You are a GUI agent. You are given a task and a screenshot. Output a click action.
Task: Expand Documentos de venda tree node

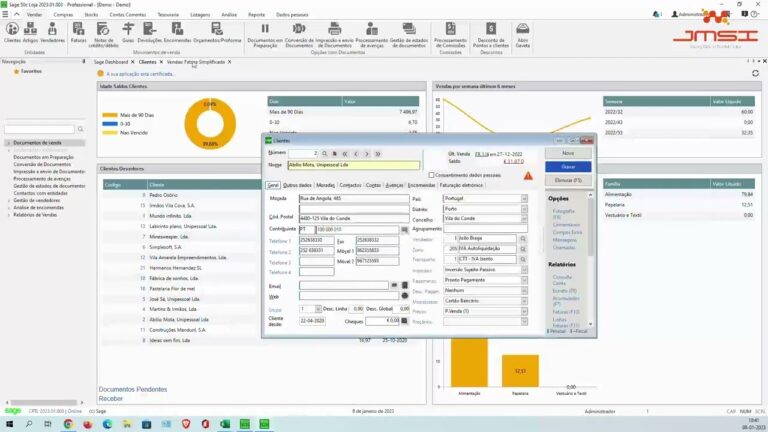point(8,143)
